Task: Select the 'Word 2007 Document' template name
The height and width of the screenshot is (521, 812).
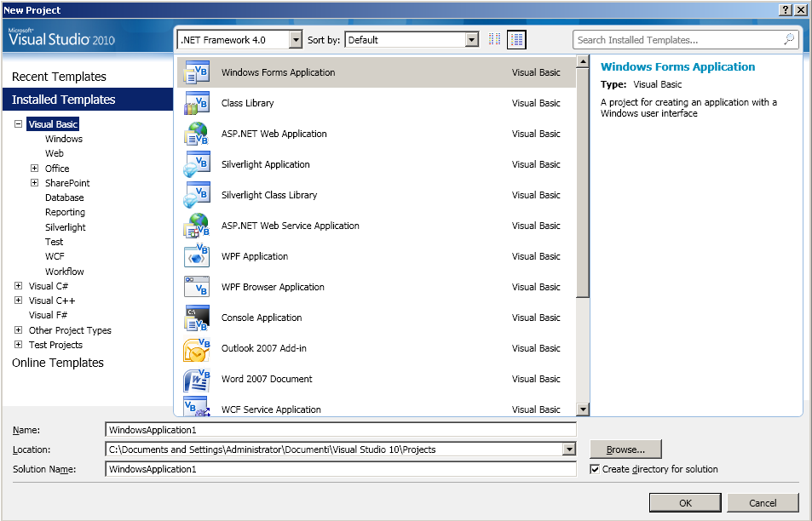Action: tap(267, 379)
